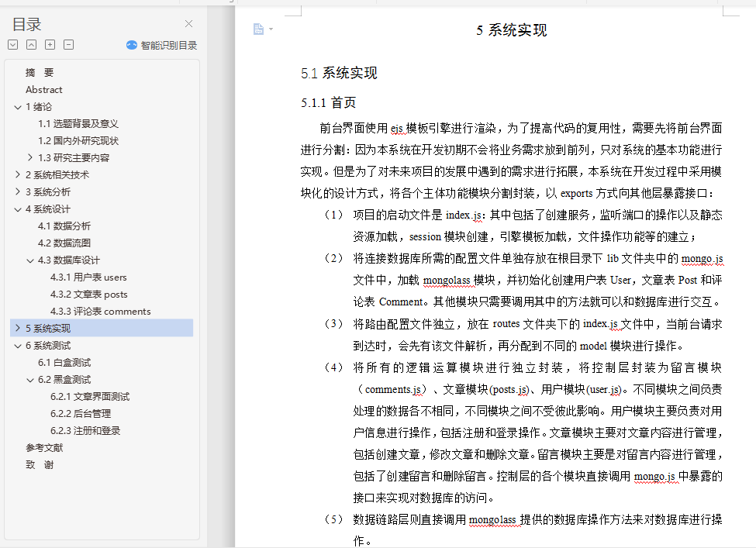Click the underlined word ejs in first paragraph
This screenshot has width=756, height=548.
[x=397, y=128]
